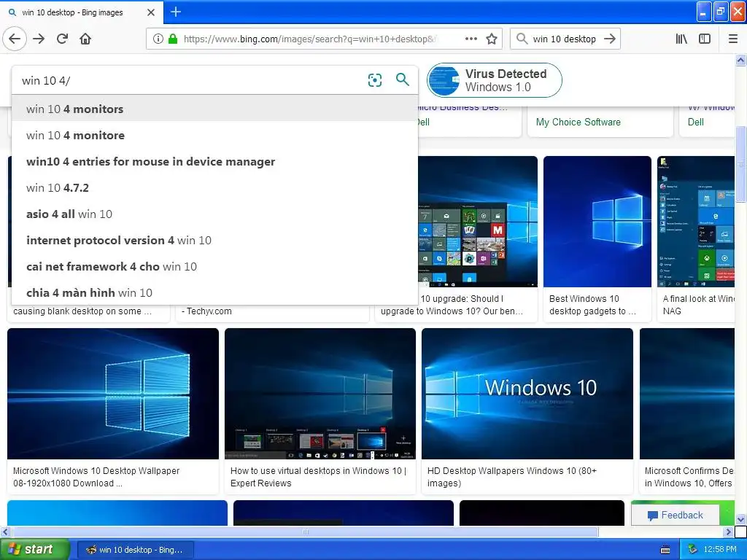Click the tray keyboard icon
Screen dimensions: 747x560
point(665,550)
